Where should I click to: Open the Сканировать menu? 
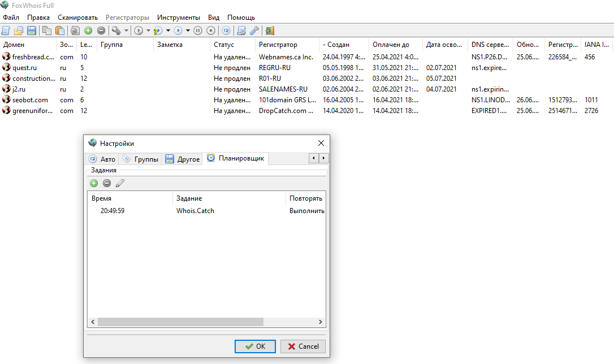coord(77,18)
